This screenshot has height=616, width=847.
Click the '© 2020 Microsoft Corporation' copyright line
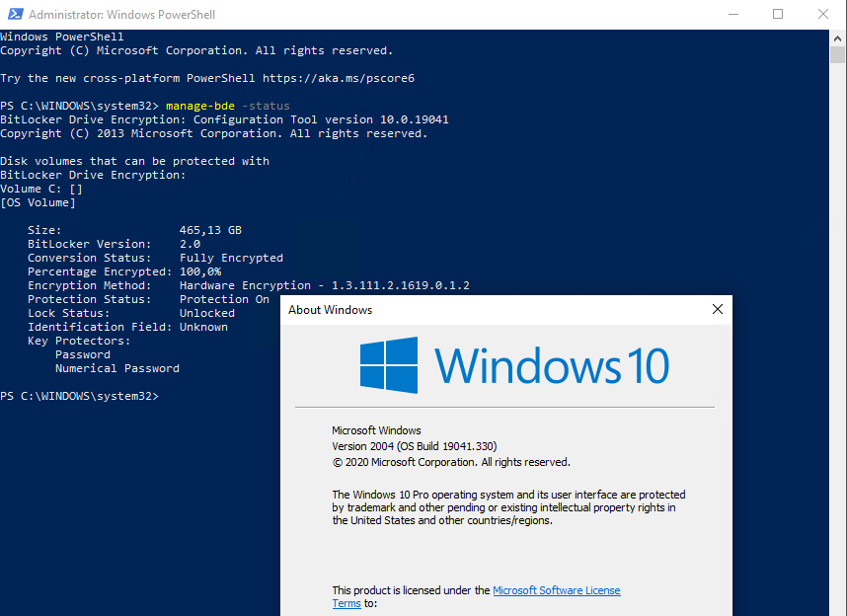point(451,463)
